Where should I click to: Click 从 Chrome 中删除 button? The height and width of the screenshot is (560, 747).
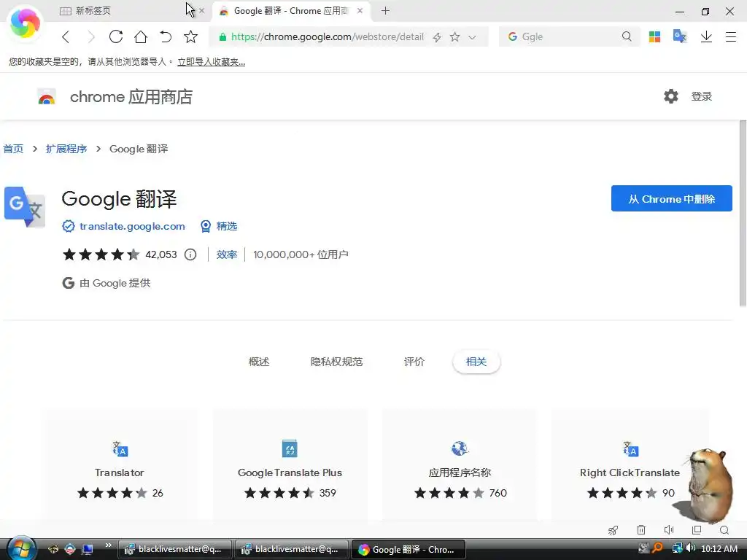point(671,198)
